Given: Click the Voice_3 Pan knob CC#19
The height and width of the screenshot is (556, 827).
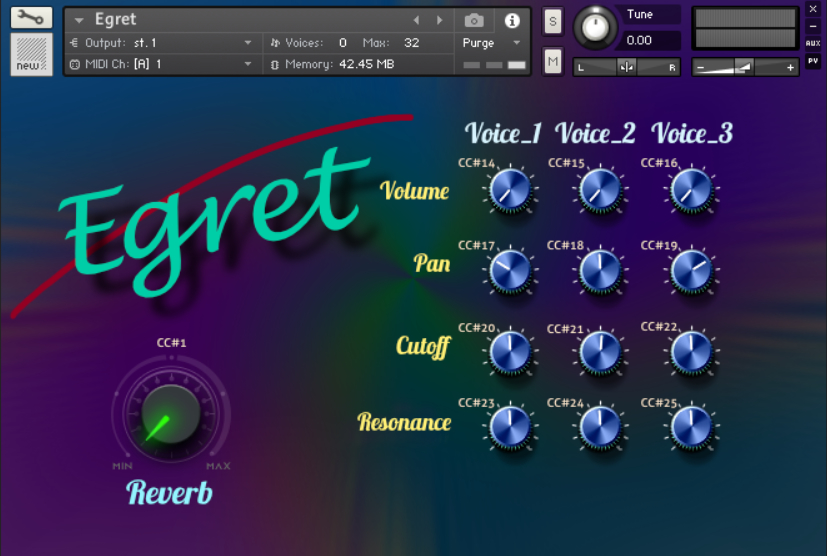Looking at the screenshot, I should click(x=691, y=271).
